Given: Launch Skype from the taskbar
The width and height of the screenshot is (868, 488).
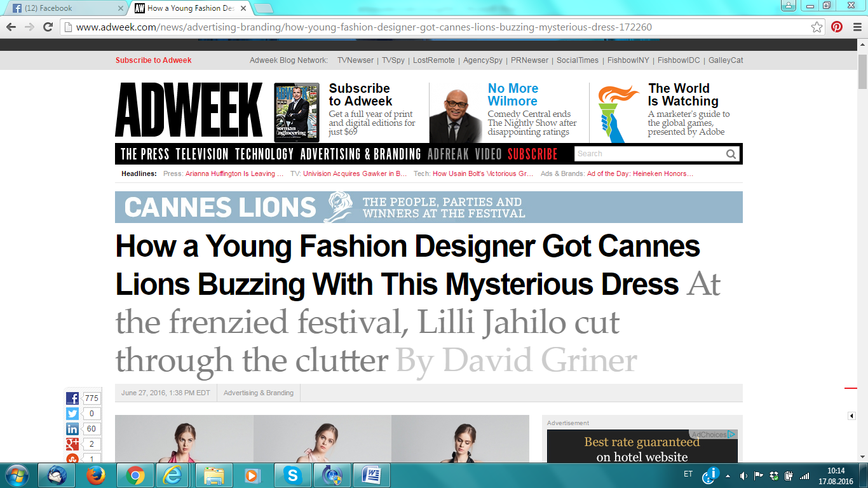Looking at the screenshot, I should coord(292,475).
